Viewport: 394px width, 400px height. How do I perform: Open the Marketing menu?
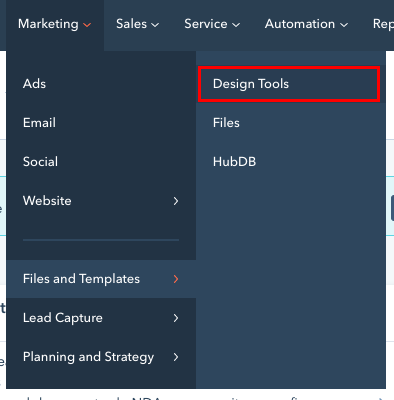55,24
